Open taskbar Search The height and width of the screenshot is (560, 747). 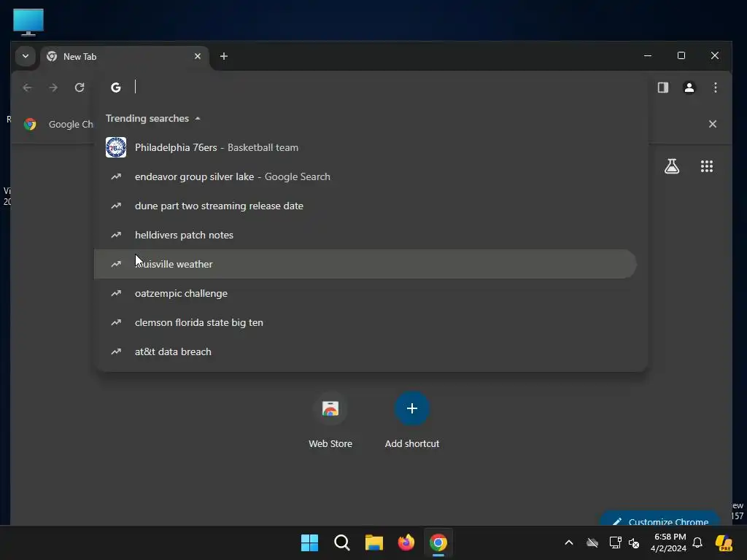[341, 542]
